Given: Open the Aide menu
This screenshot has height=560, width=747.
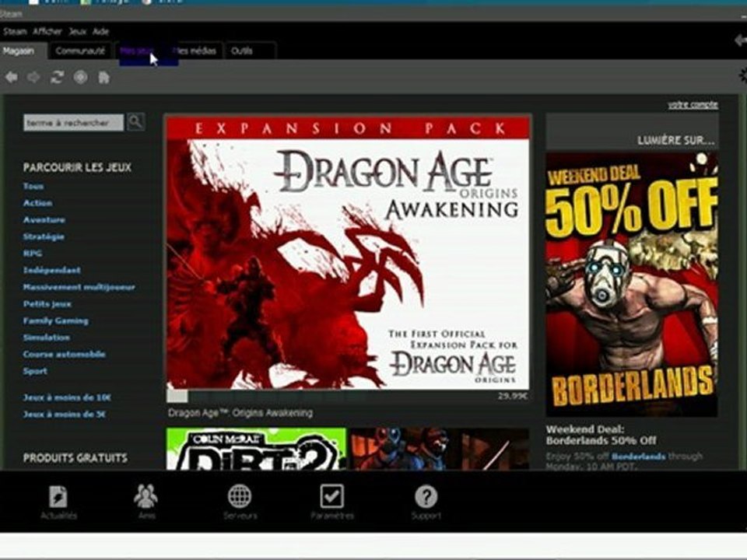Looking at the screenshot, I should pyautogui.click(x=100, y=31).
